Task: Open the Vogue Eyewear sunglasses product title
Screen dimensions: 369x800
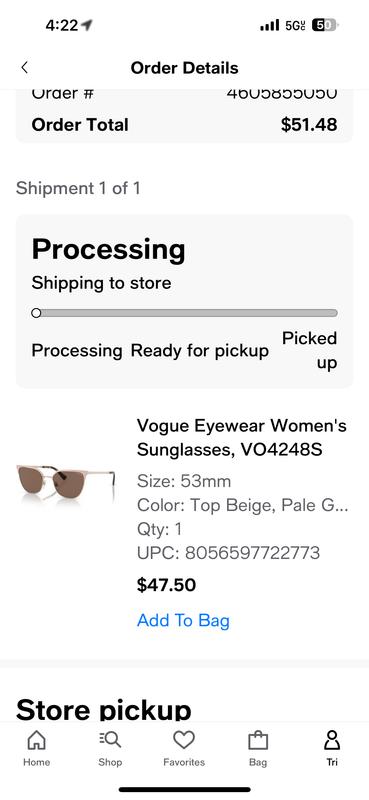Action: pyautogui.click(x=241, y=437)
